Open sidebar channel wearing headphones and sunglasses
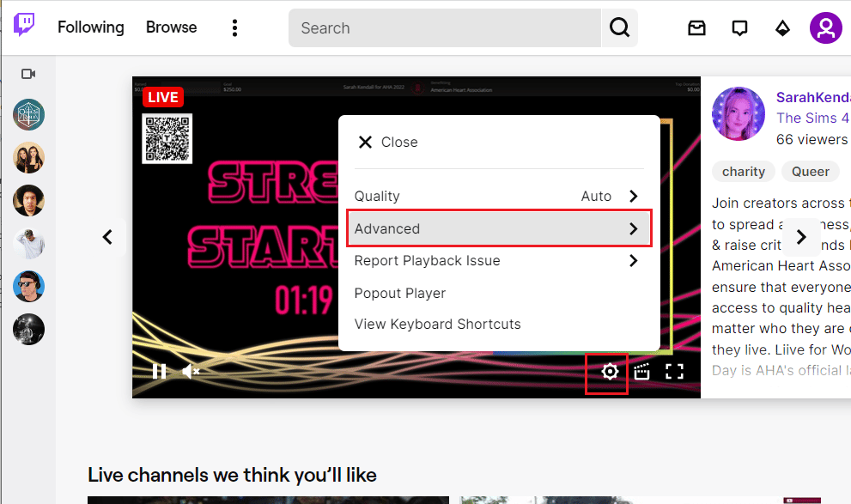851x504 pixels. click(x=28, y=287)
